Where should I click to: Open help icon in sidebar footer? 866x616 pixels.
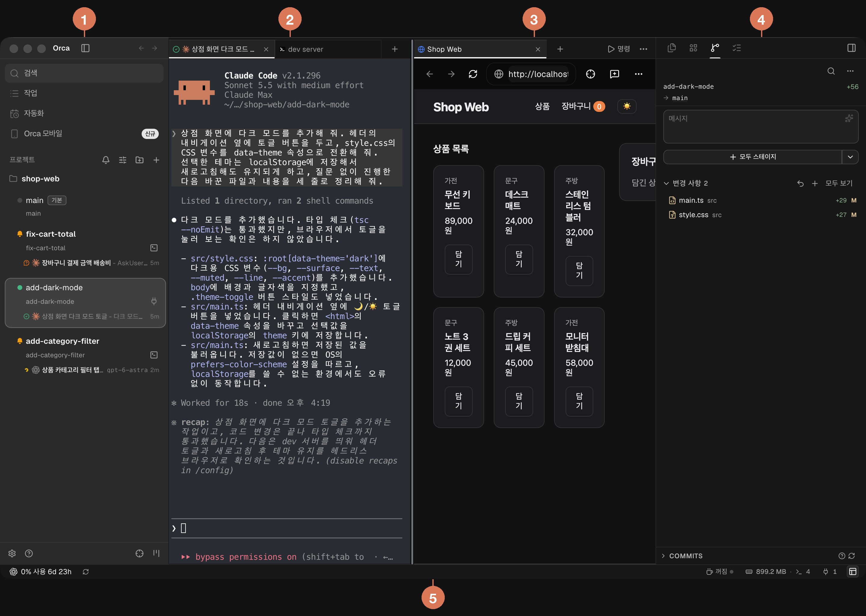pos(29,553)
